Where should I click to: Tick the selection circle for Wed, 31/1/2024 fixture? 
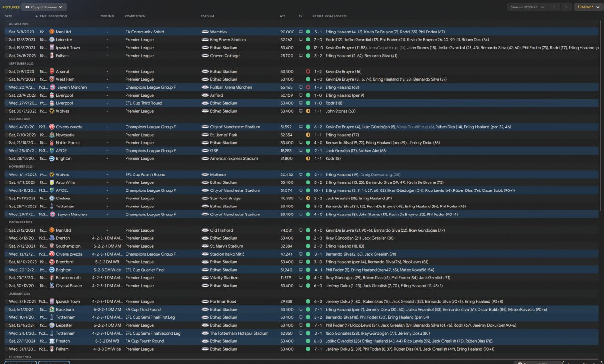7,349
